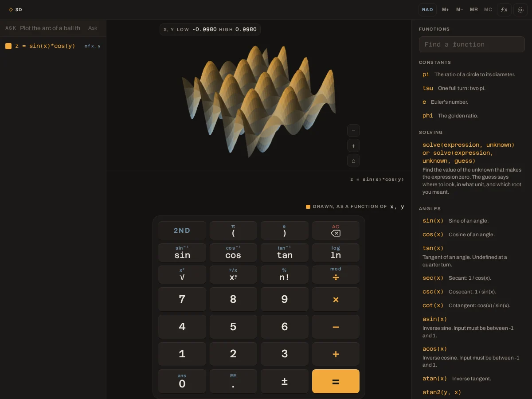Screen dimensions: 532x399
Task: Insert acos(x) from the functions list
Action: coord(472,356)
